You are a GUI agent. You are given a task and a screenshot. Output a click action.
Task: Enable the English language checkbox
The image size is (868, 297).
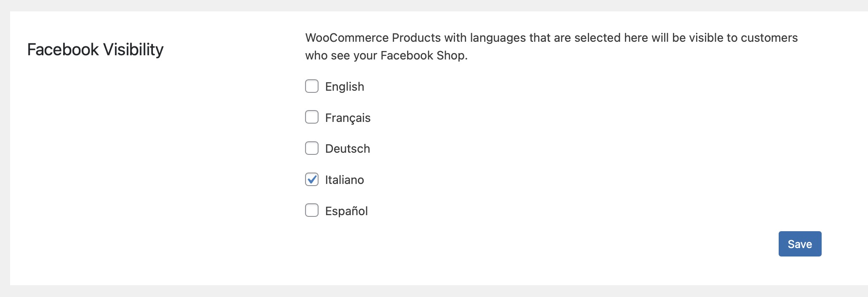312,86
